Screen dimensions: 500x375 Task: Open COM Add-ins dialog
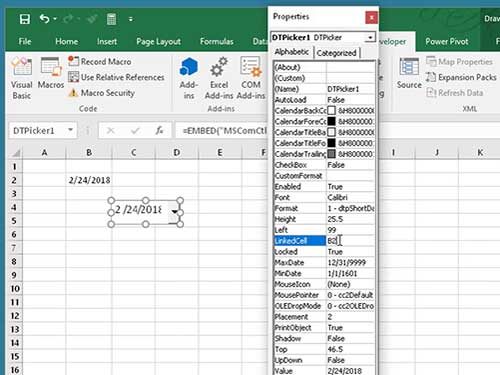[x=251, y=78]
